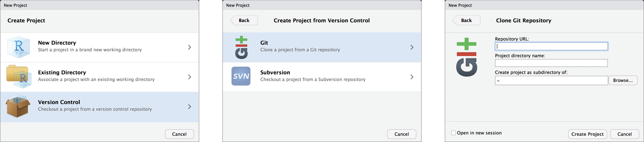Expand the New Directory option chevron
Image resolution: width=644 pixels, height=142 pixels.
190,47
